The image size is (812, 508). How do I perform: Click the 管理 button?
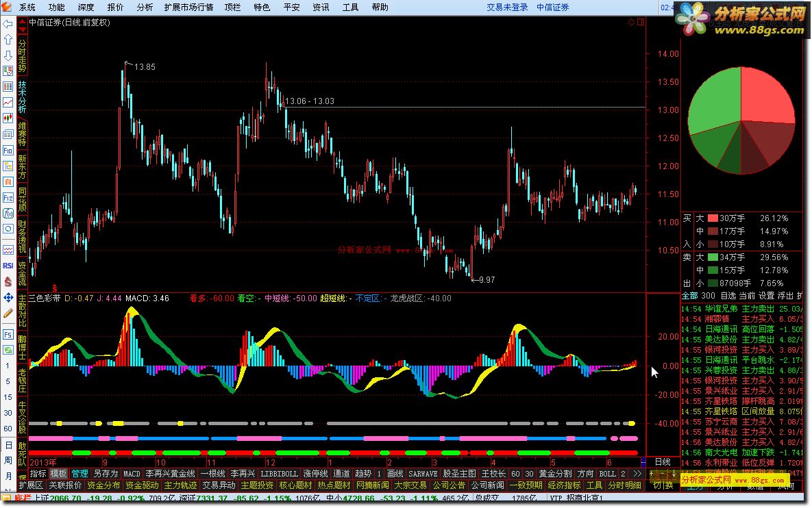(x=79, y=473)
